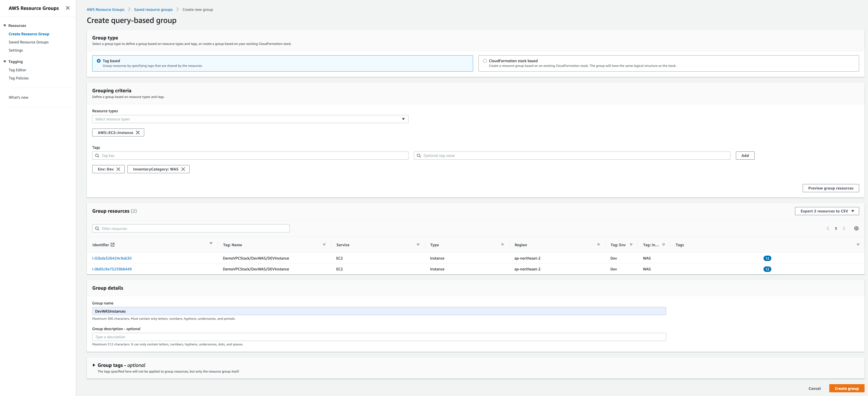
Task: Click the external link icon beside Identifier
Action: tap(113, 245)
